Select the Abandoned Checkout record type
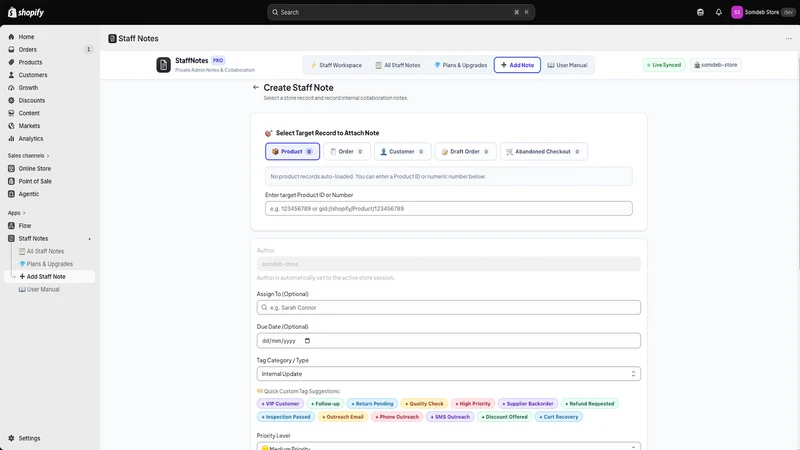This screenshot has width=800, height=450. [543, 152]
